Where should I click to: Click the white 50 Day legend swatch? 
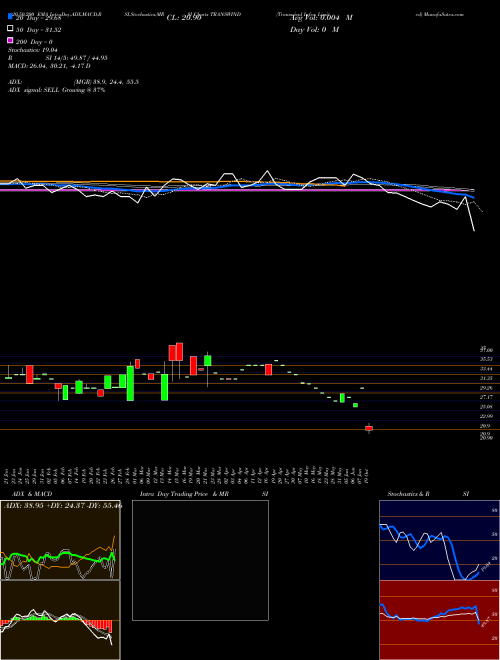[10, 29]
